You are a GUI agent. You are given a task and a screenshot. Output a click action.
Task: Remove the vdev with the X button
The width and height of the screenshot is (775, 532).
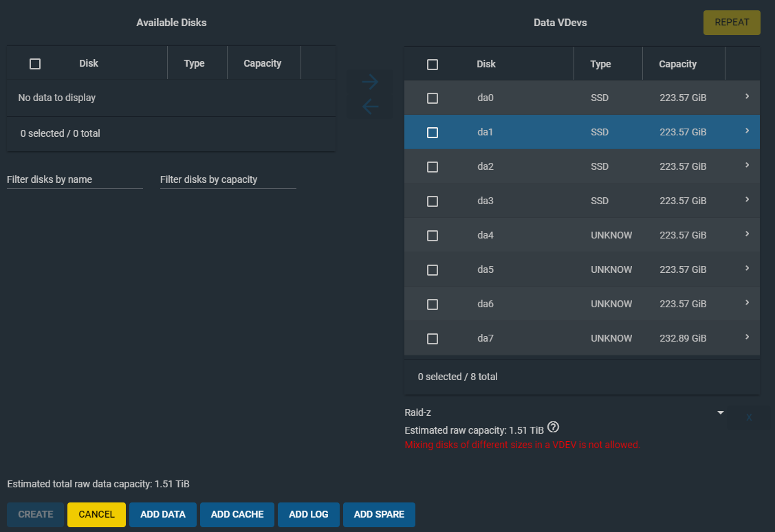[749, 417]
